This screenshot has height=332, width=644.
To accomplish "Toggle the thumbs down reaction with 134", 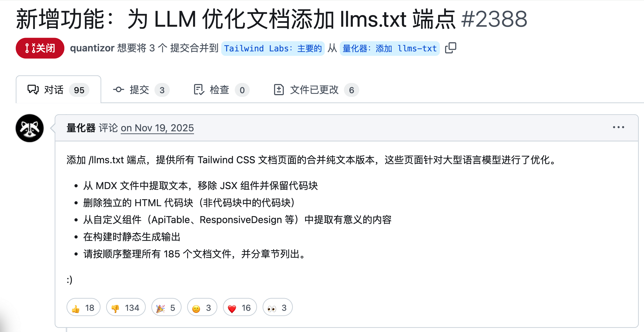I will click(x=126, y=307).
